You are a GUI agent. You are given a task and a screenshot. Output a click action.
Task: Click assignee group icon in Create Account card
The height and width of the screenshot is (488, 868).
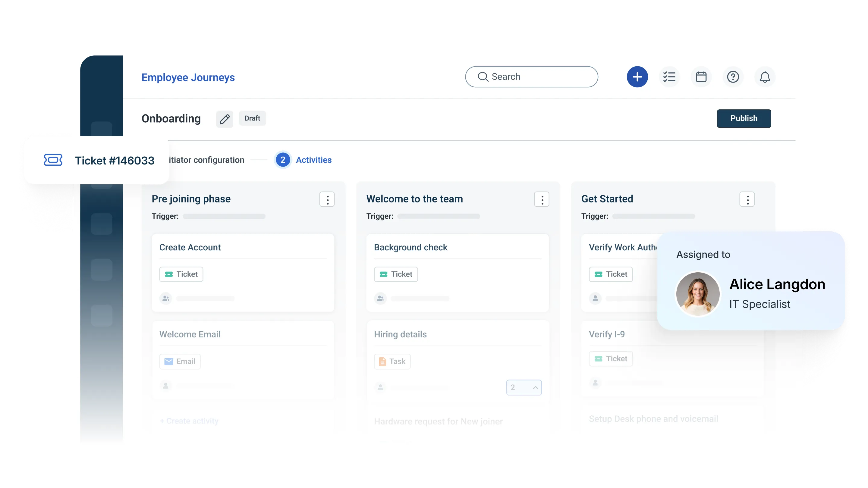point(165,299)
